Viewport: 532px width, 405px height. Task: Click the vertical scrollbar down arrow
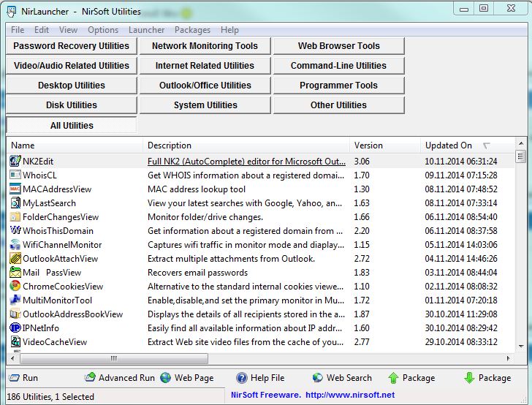point(521,347)
